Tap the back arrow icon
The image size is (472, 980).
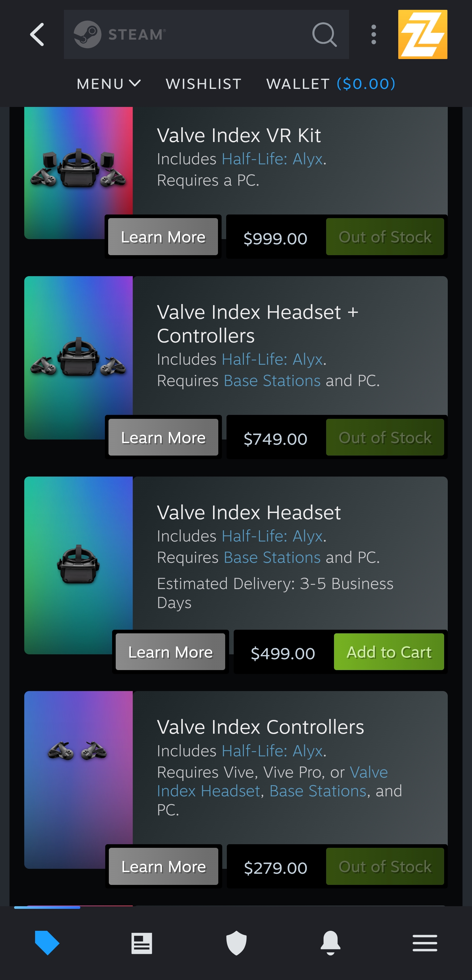point(37,35)
